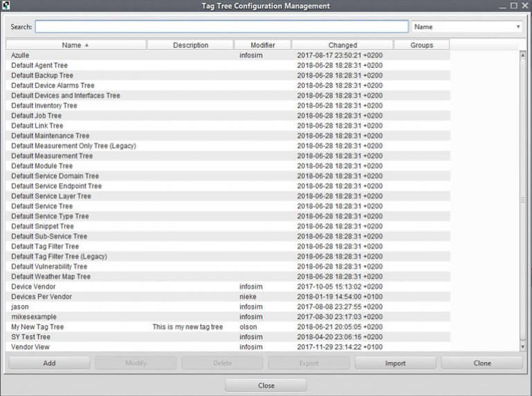Open the Name search filter dropdown
Screen dimensions: 532x396
point(466,27)
